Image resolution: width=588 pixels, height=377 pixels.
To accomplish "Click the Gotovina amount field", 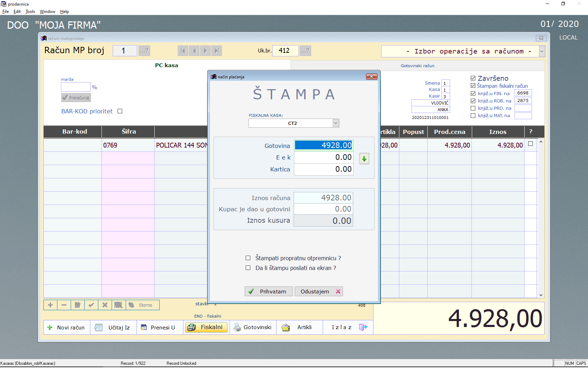I will pos(323,145).
